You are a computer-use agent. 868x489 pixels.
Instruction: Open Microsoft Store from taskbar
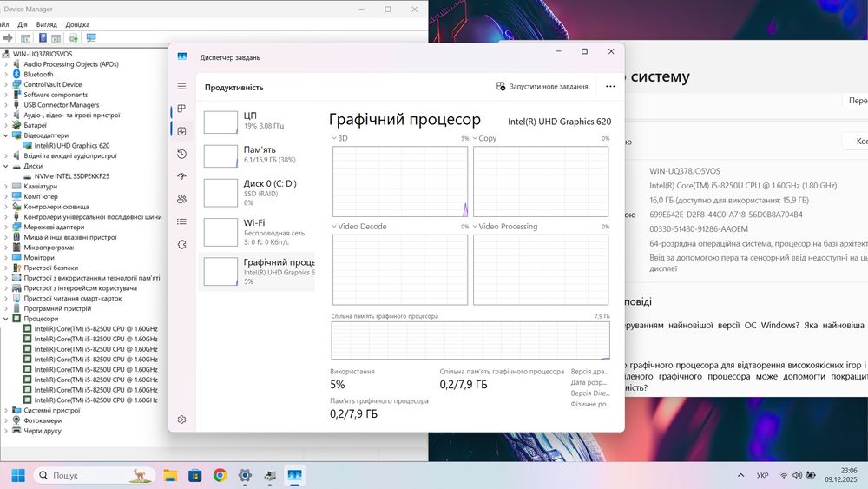point(194,475)
